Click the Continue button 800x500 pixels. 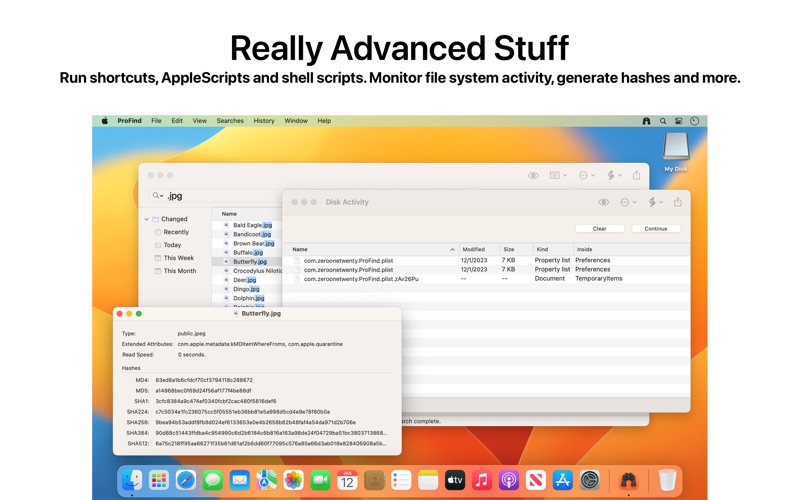tap(656, 229)
